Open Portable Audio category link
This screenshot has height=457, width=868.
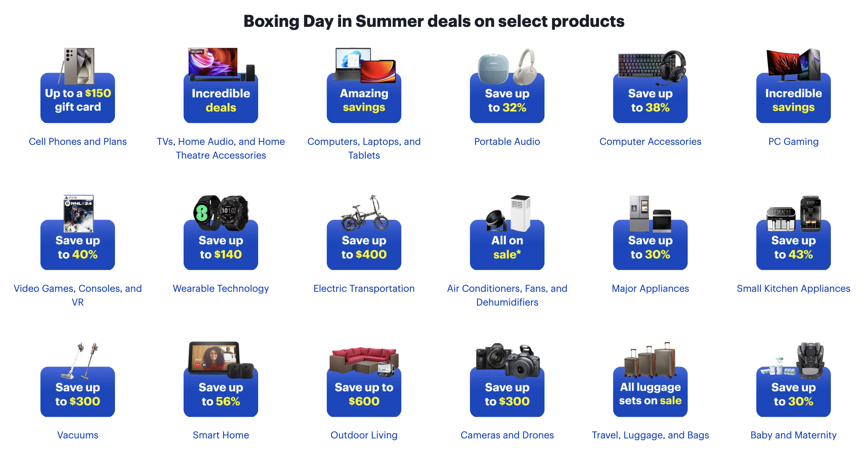(x=507, y=141)
